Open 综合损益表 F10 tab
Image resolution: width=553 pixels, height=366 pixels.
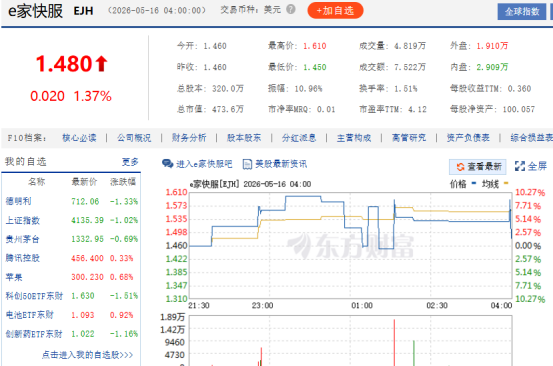(x=531, y=138)
